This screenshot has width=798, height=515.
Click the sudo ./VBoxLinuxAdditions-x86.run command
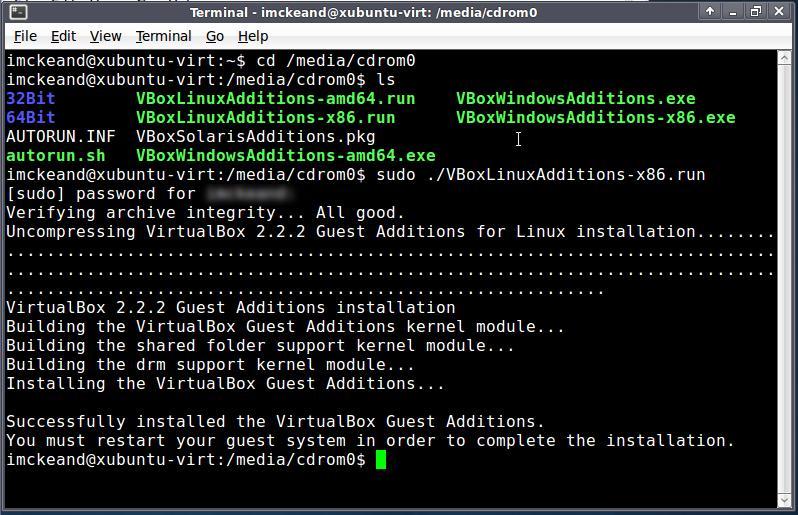click(540, 175)
